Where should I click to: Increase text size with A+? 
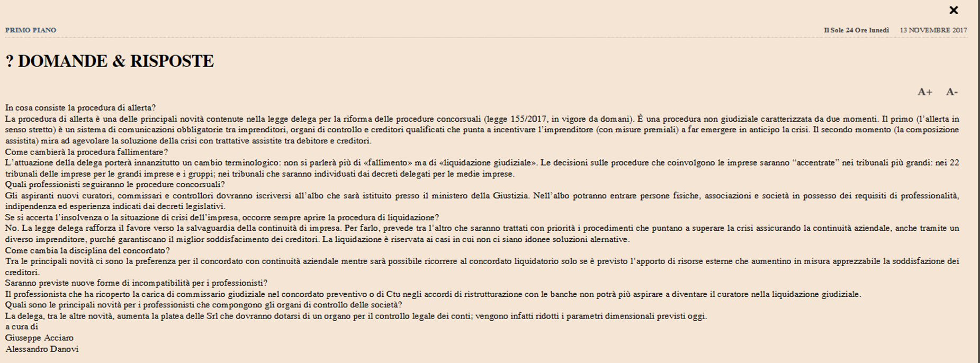[x=925, y=92]
